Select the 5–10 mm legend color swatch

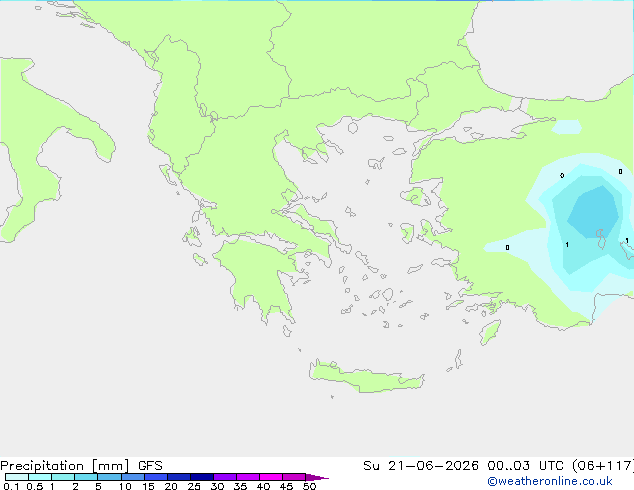tap(109, 477)
